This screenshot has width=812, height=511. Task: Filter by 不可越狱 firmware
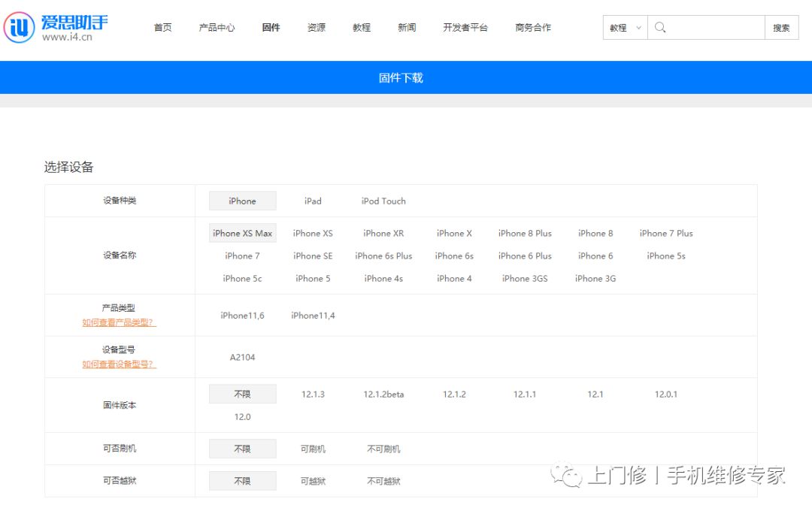tap(383, 481)
